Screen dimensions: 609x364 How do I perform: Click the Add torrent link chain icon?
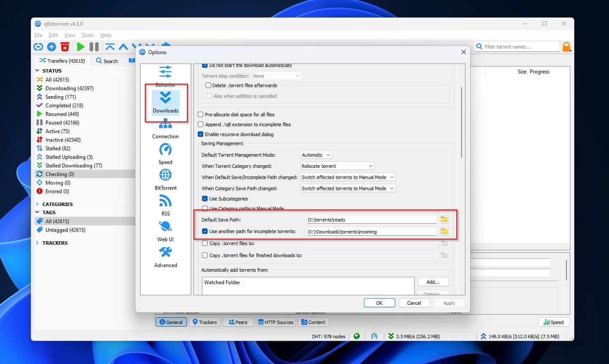pyautogui.click(x=38, y=47)
